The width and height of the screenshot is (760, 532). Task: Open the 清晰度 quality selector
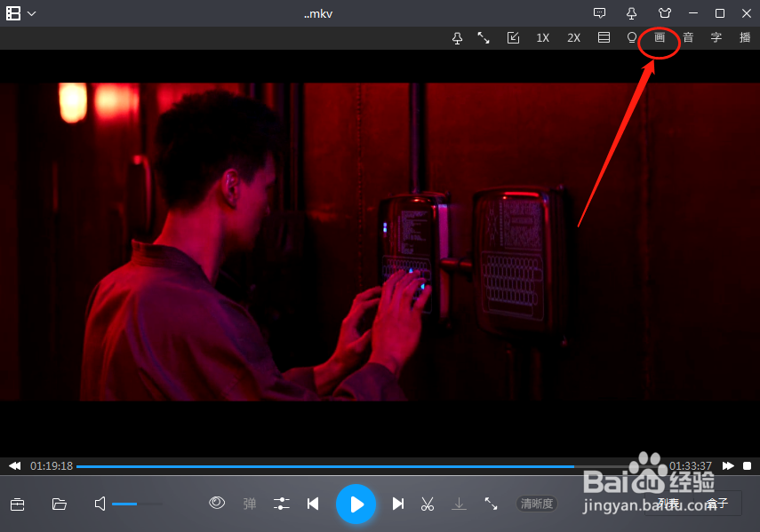tap(537, 504)
